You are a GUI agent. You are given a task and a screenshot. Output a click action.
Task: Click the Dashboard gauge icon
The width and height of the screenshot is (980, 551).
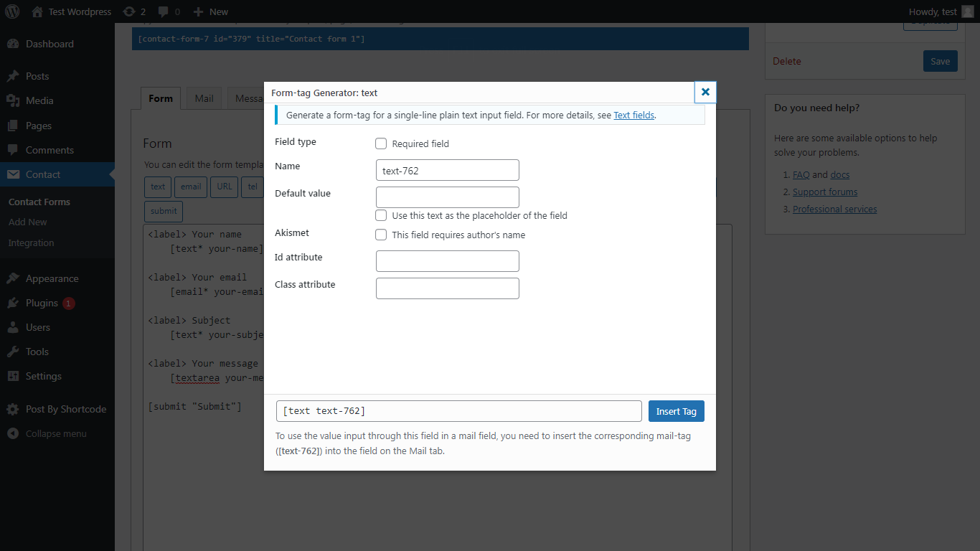pyautogui.click(x=13, y=44)
